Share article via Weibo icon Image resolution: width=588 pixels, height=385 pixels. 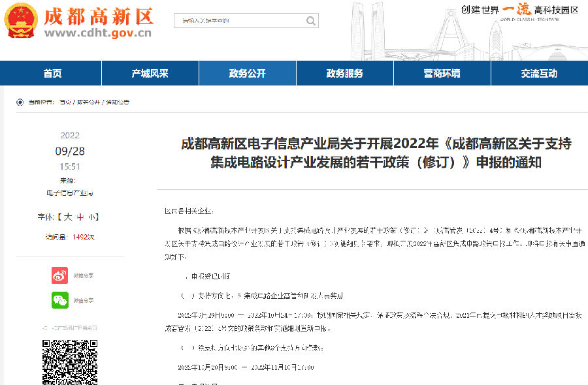click(60, 275)
